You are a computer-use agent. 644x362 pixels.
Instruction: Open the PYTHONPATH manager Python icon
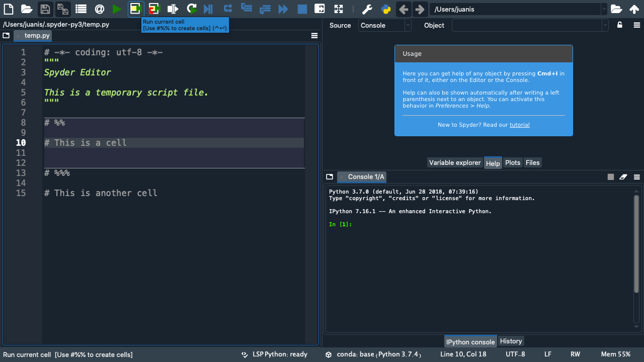386,9
